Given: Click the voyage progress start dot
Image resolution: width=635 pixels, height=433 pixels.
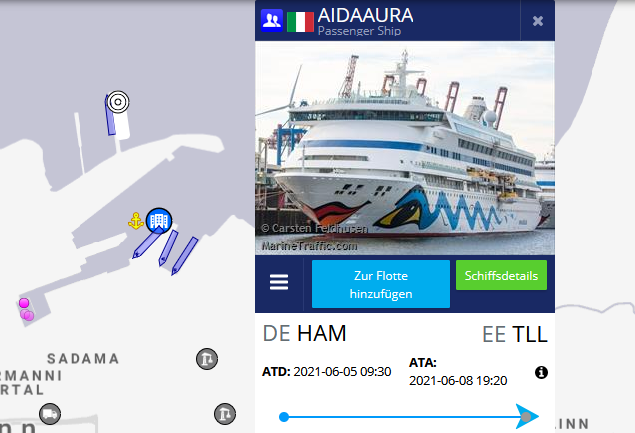Looking at the screenshot, I should [x=284, y=417].
